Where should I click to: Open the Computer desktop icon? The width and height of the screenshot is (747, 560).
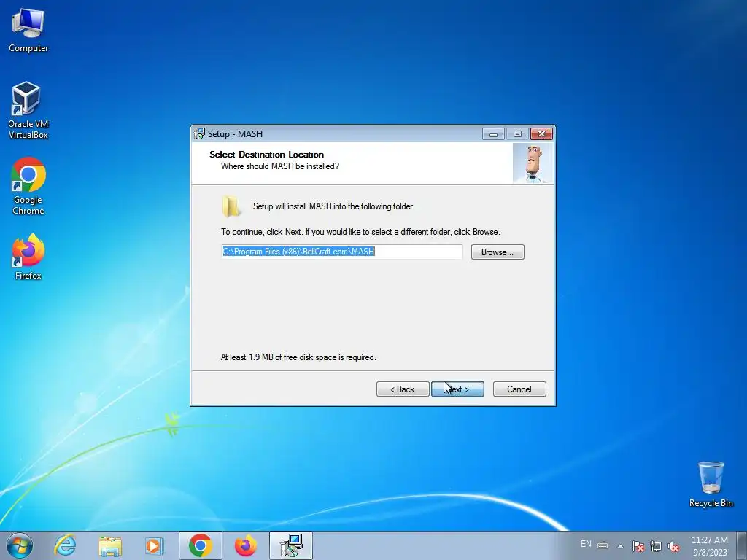click(x=28, y=31)
